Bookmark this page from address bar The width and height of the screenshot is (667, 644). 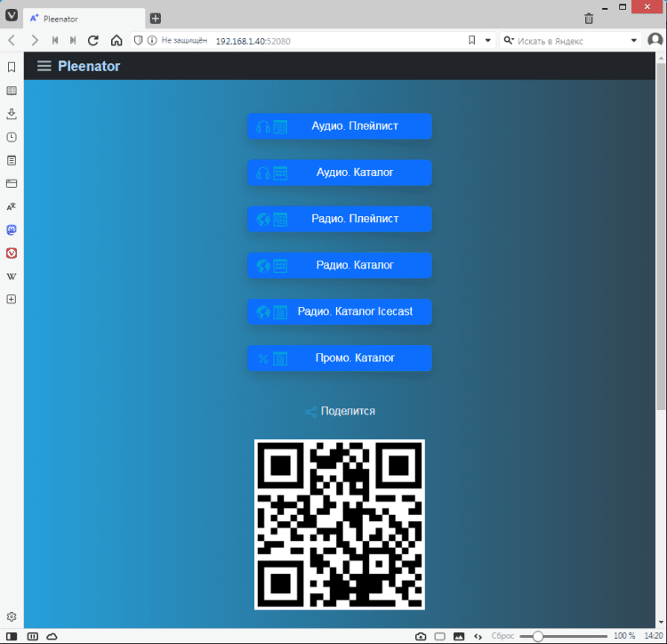[471, 40]
